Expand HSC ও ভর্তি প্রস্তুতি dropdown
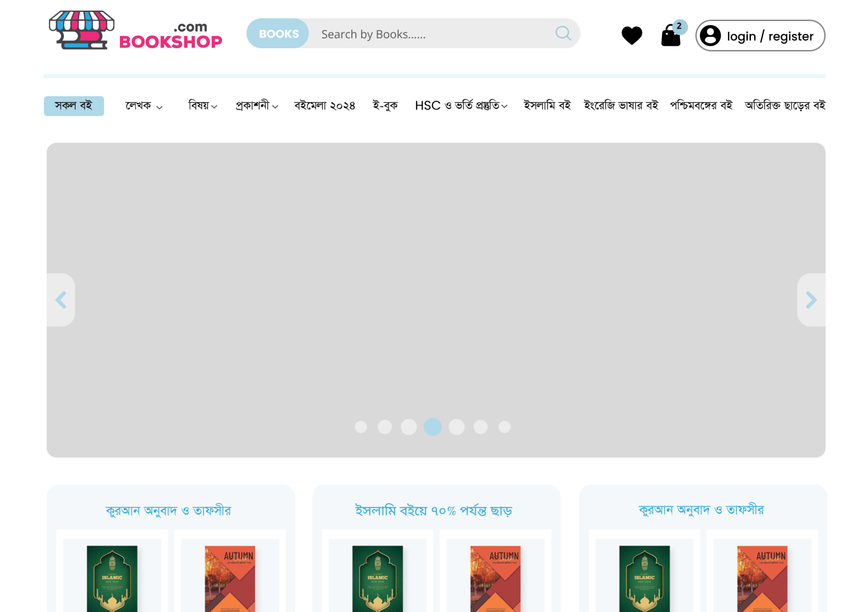 tap(461, 106)
